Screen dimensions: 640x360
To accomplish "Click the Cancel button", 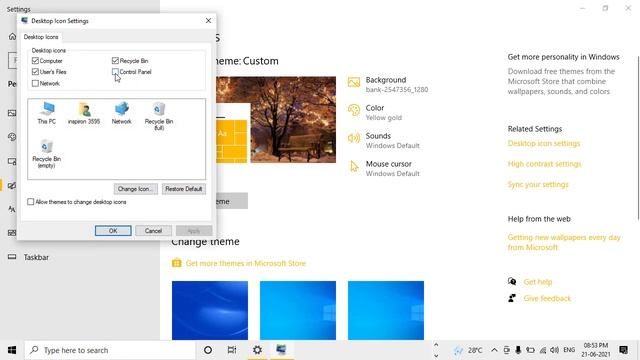I will click(153, 231).
